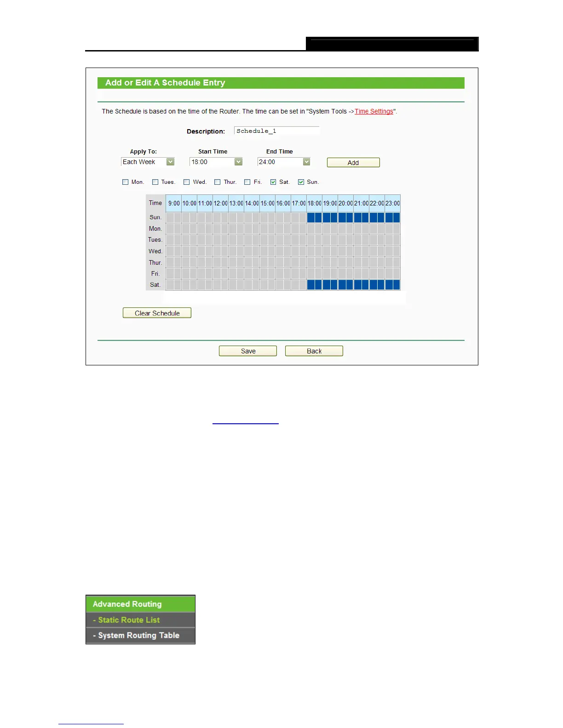The image size is (563, 728).
Task: Click the 9:00 column header
Action: pos(174,203)
